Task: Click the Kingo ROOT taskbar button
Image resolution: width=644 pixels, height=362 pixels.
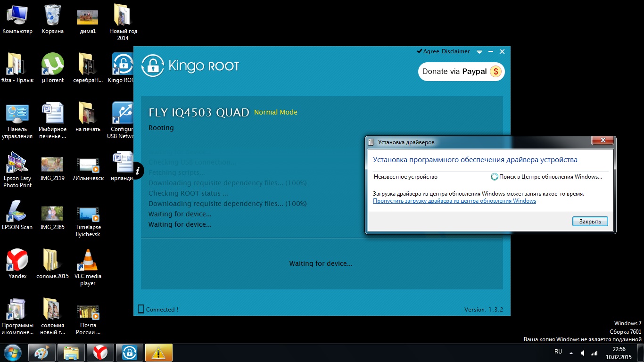Action: (x=129, y=353)
